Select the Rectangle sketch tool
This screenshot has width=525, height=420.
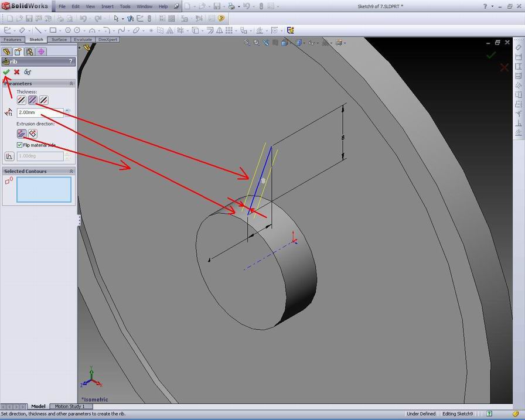click(53, 30)
